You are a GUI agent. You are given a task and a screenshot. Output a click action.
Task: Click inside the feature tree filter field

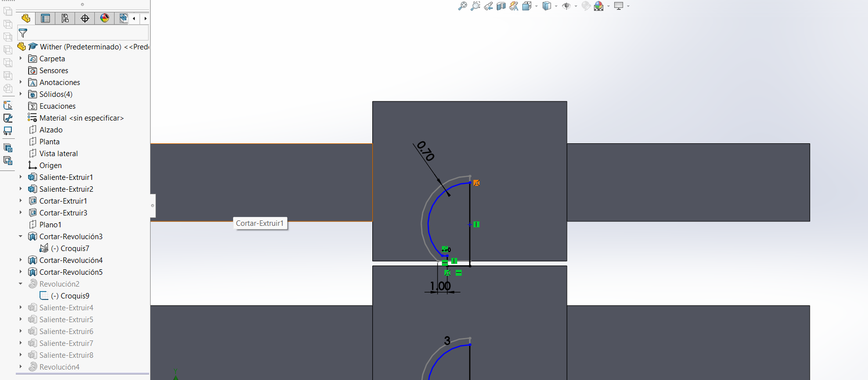(83, 33)
